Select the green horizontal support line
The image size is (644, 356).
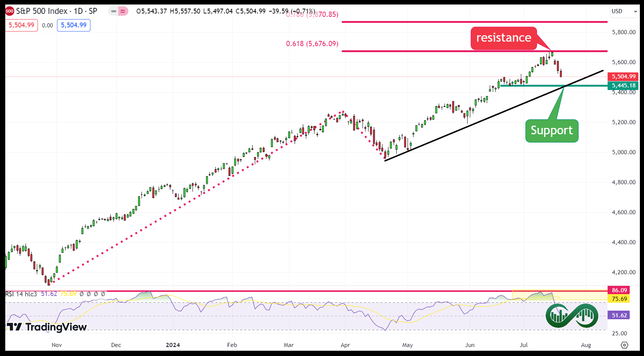tap(554, 86)
